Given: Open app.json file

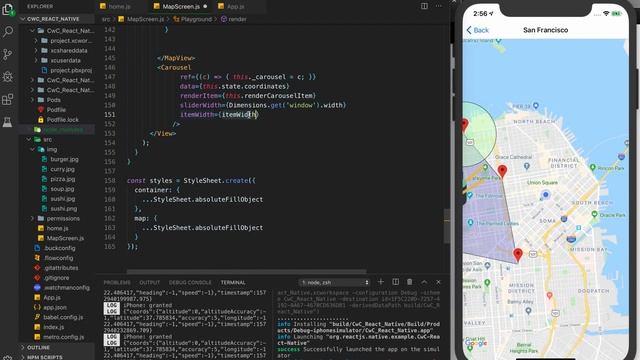Looking at the screenshot, I should pos(55,307).
